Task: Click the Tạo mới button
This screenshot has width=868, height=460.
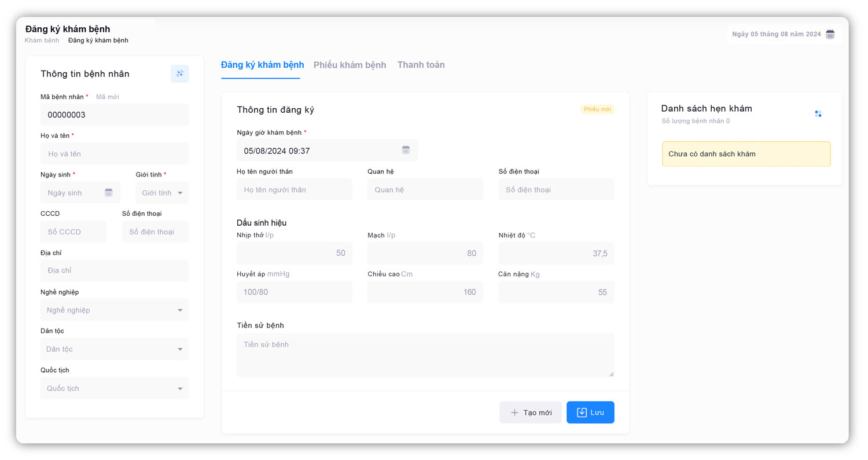Action: click(530, 413)
